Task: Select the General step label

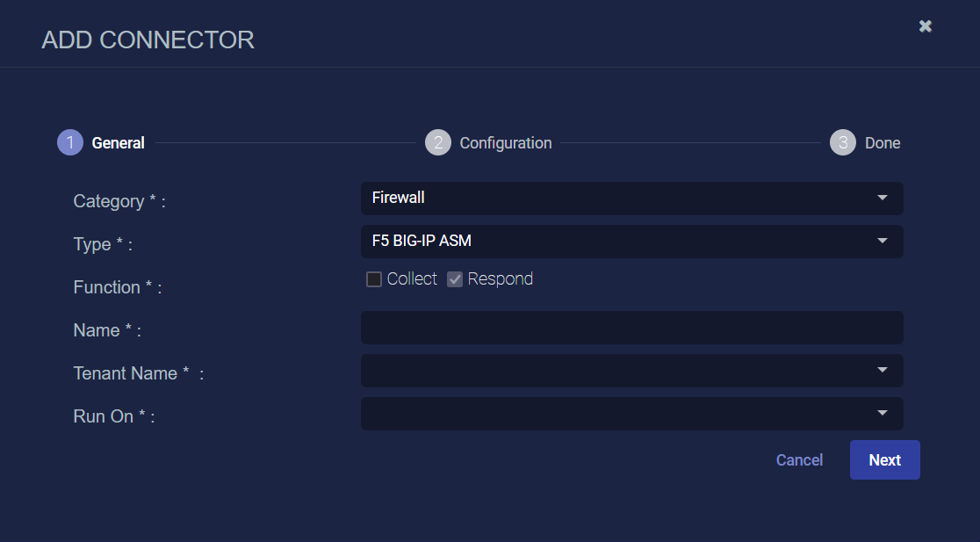Action: coord(119,143)
